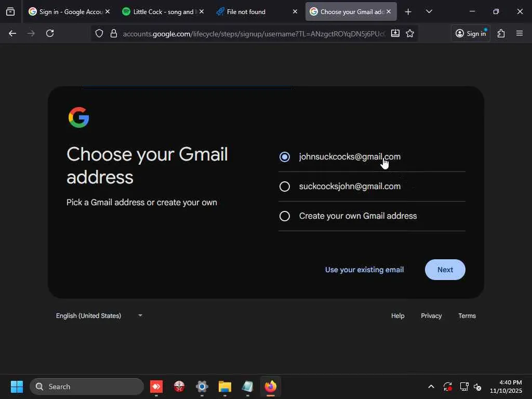Select the suckcocksjohn@gmail.com radio option
The image size is (532, 399).
coord(285,187)
